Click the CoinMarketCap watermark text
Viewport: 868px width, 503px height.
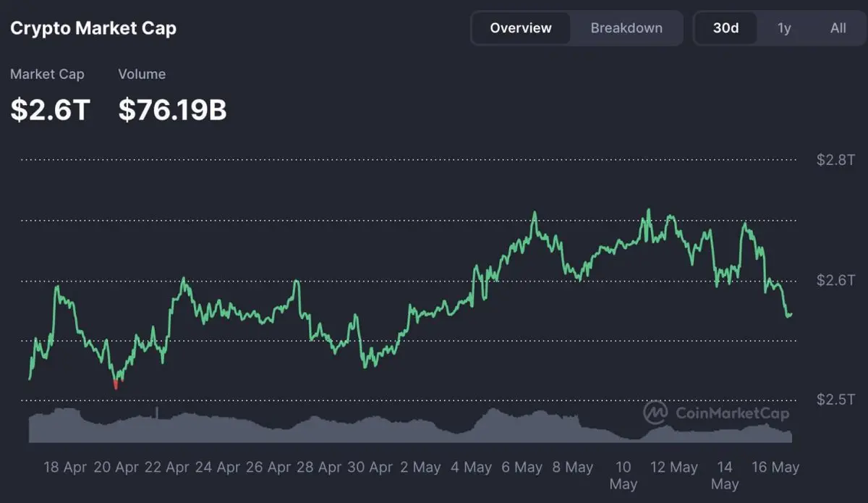pos(732,413)
